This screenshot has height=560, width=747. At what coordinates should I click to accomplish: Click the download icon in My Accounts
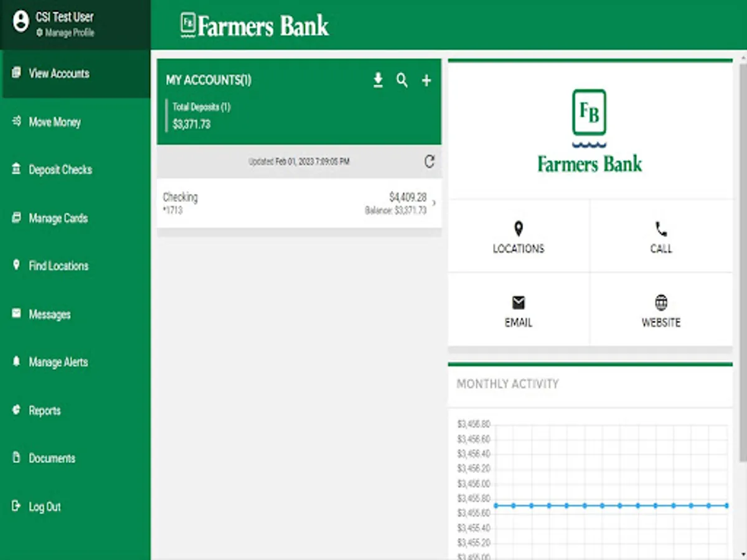[378, 80]
